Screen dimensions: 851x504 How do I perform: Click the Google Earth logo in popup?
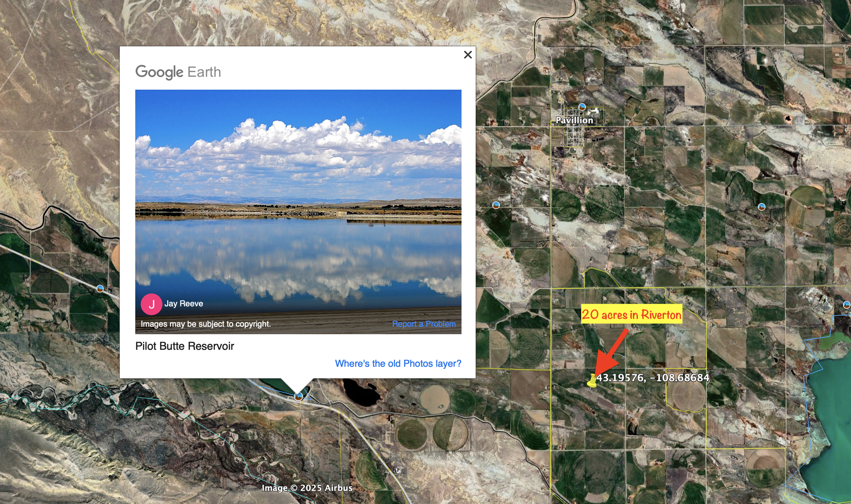pyautogui.click(x=178, y=72)
